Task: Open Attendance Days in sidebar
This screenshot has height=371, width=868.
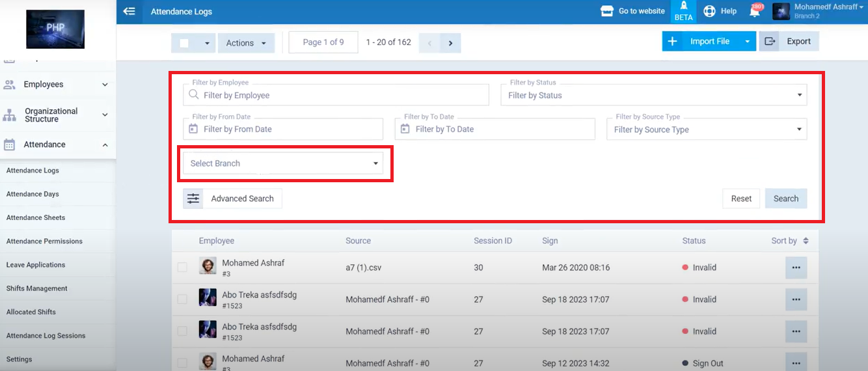Action: (33, 194)
